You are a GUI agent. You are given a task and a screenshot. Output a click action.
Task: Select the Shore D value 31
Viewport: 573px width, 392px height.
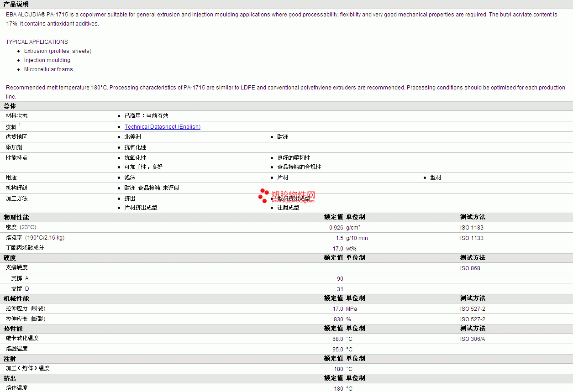[x=340, y=289]
